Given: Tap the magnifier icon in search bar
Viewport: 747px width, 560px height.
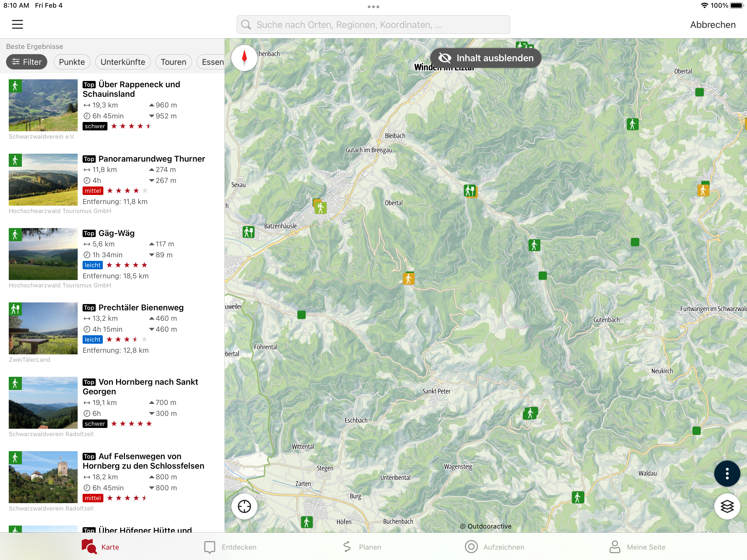Looking at the screenshot, I should click(246, 25).
